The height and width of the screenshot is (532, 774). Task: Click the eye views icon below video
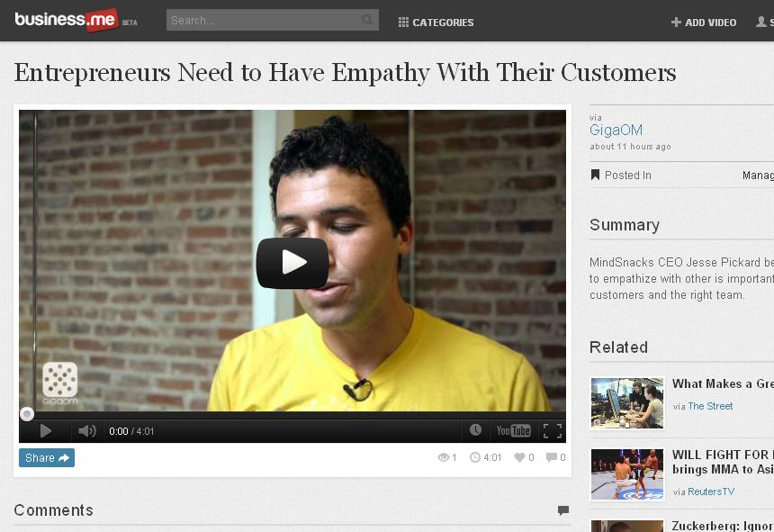[444, 457]
